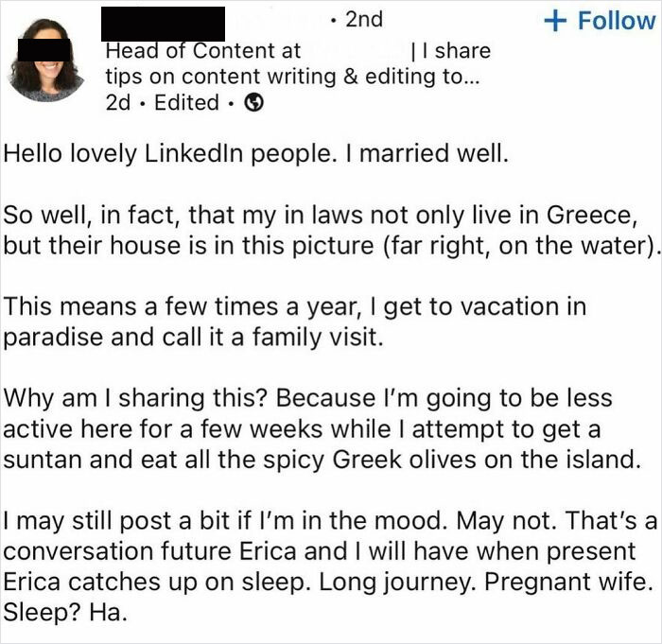Click the word Greece in the post
The height and width of the screenshot is (644, 662).
tap(591, 215)
